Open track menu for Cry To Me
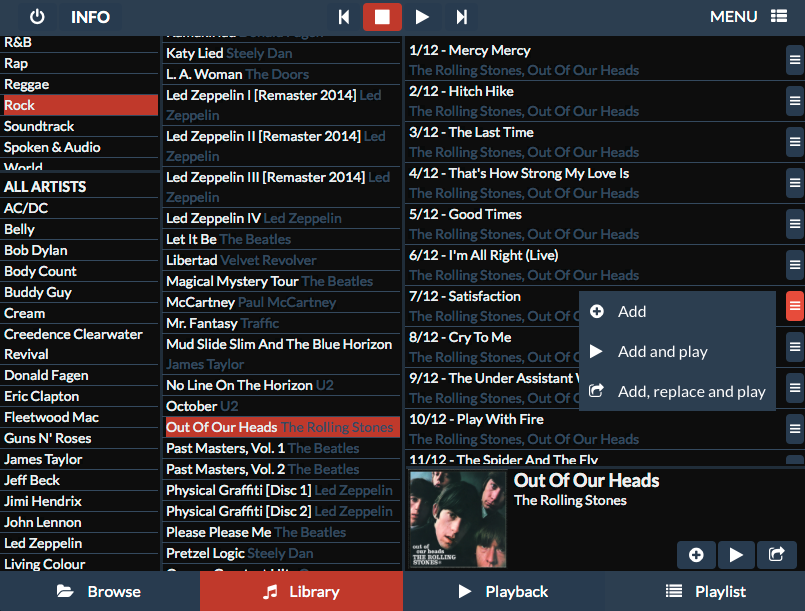Image resolution: width=805 pixels, height=611 pixels. click(x=794, y=347)
